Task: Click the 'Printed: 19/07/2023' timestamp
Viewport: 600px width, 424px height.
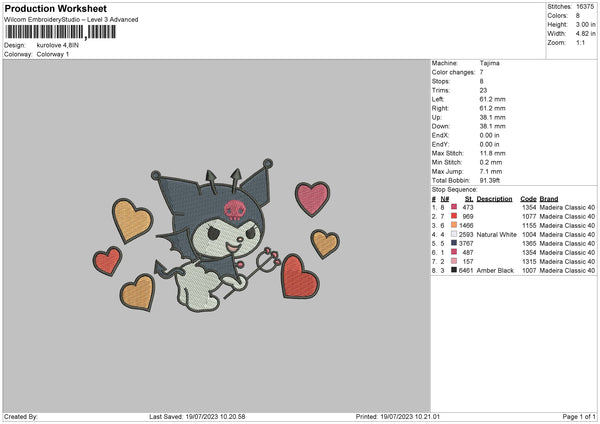Action: click(x=398, y=417)
